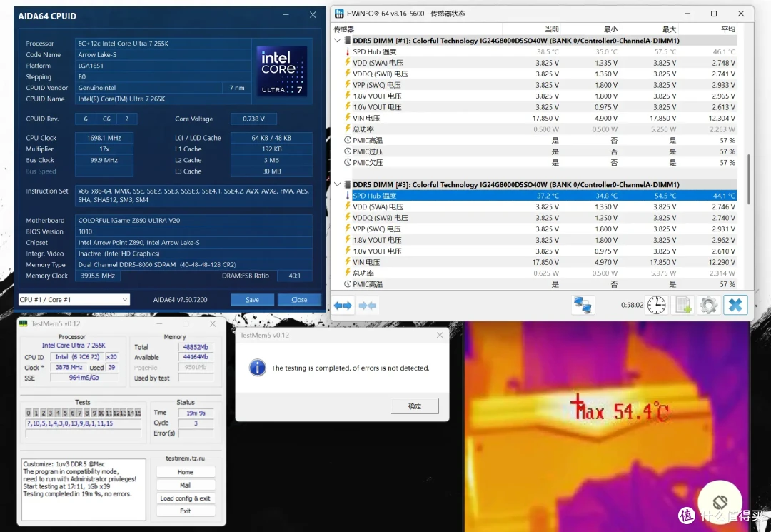Click Motherboard COLORFUL iGame Z890 value

[x=193, y=220]
